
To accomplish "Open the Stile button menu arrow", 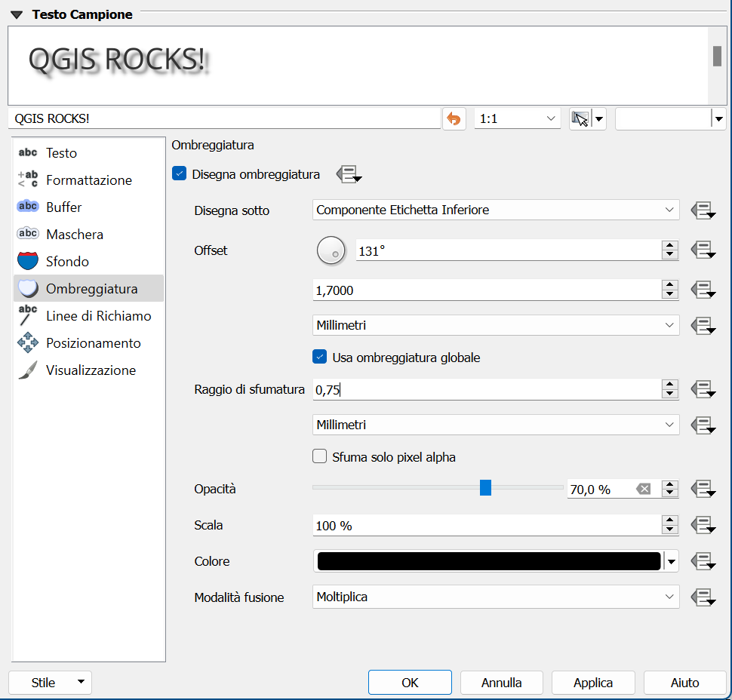I will coord(82,682).
